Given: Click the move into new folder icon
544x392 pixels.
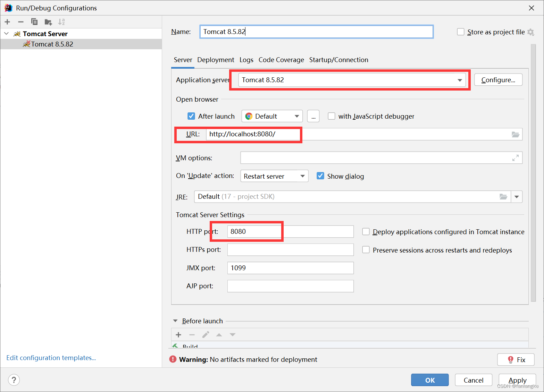Looking at the screenshot, I should pyautogui.click(x=48, y=22).
